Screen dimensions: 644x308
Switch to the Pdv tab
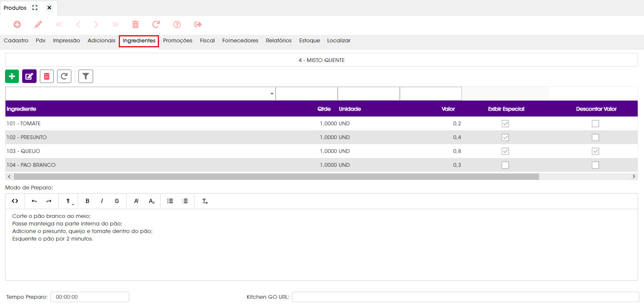pos(41,41)
